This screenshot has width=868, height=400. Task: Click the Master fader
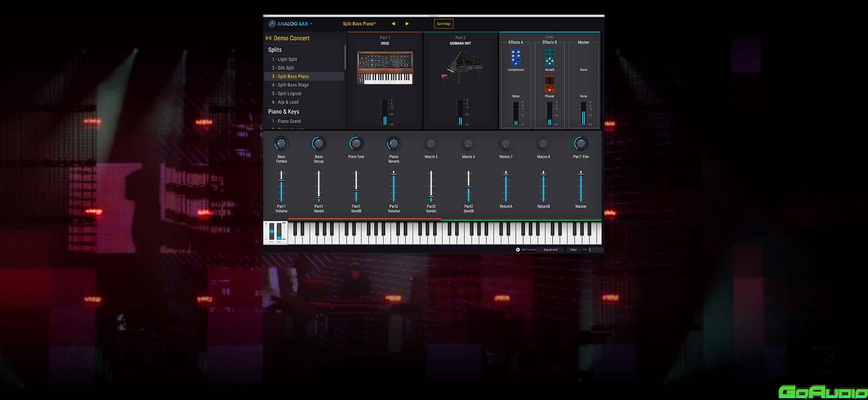click(x=581, y=186)
